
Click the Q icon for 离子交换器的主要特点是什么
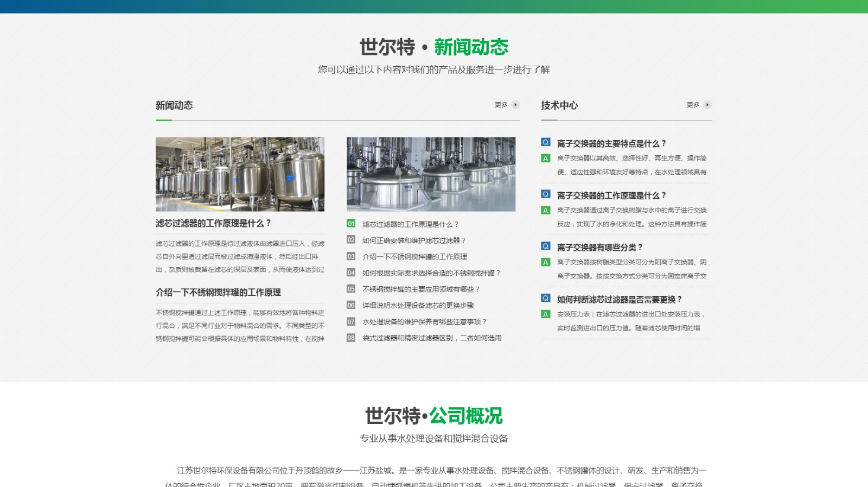point(546,142)
